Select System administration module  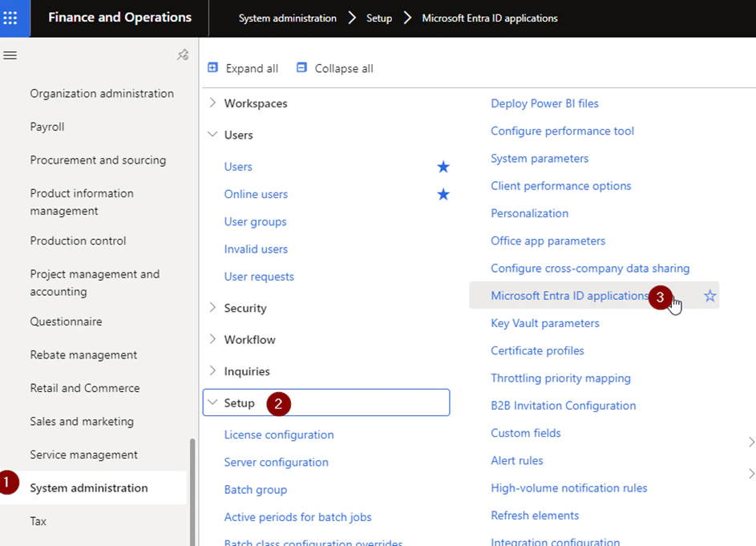point(89,488)
